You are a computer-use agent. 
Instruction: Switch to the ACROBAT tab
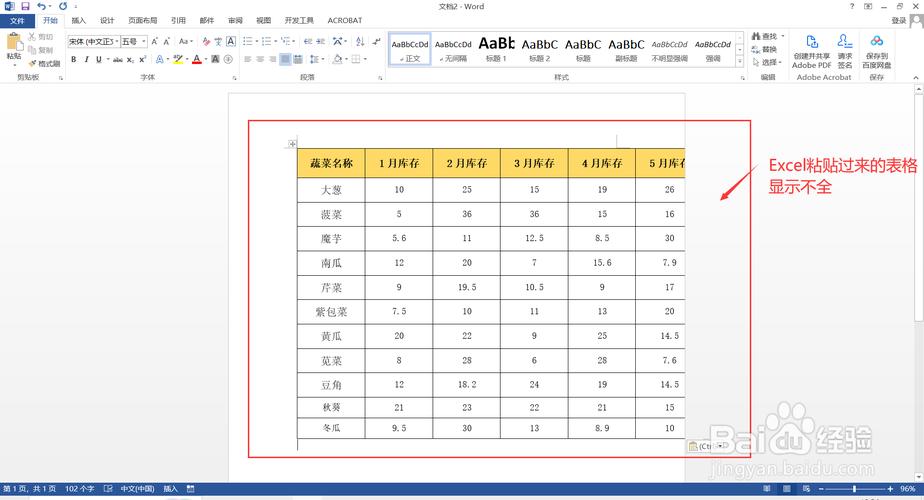345,21
